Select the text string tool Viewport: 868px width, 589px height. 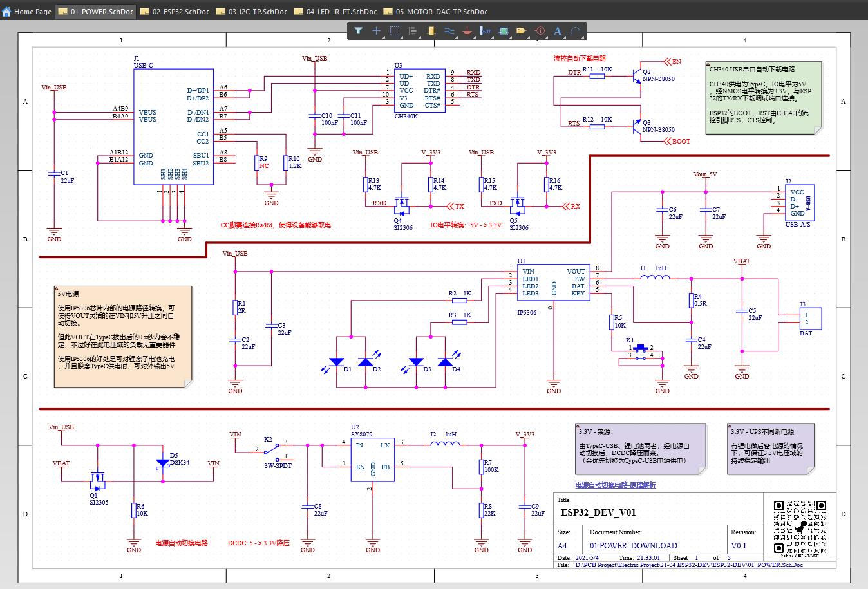click(x=558, y=30)
